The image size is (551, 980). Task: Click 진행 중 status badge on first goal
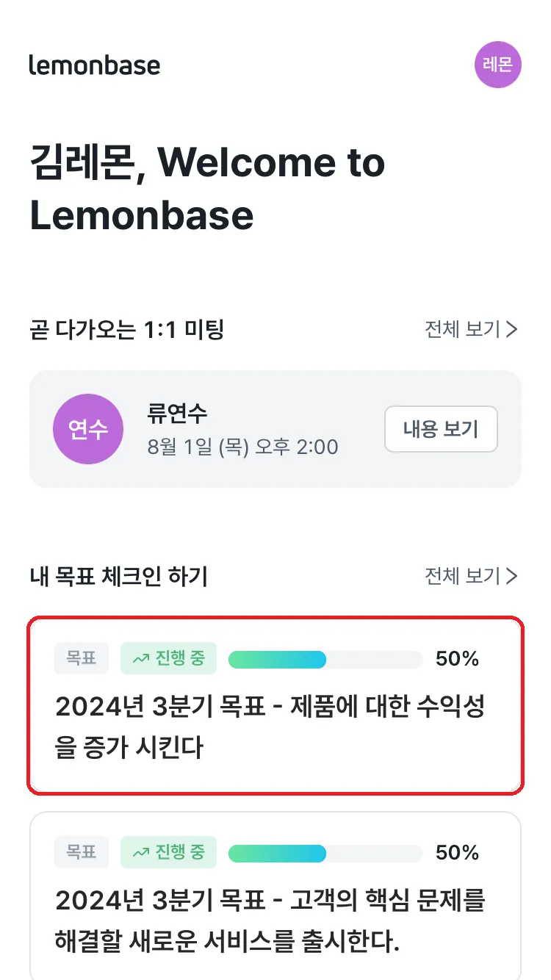tap(168, 658)
